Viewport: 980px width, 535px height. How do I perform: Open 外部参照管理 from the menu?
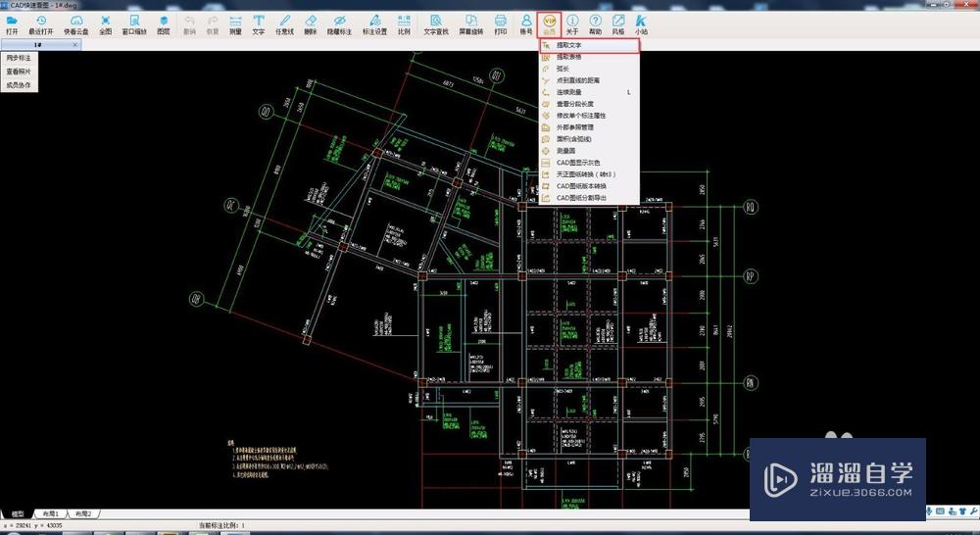point(589,127)
